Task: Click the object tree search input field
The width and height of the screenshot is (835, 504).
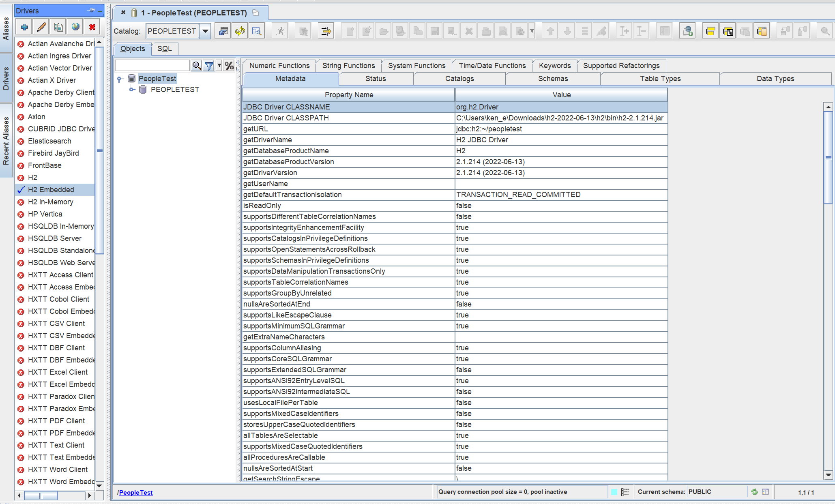Action: tap(152, 66)
